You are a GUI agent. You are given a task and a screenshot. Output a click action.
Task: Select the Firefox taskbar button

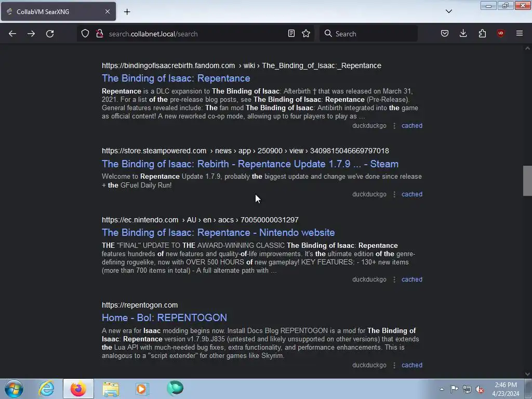78,389
